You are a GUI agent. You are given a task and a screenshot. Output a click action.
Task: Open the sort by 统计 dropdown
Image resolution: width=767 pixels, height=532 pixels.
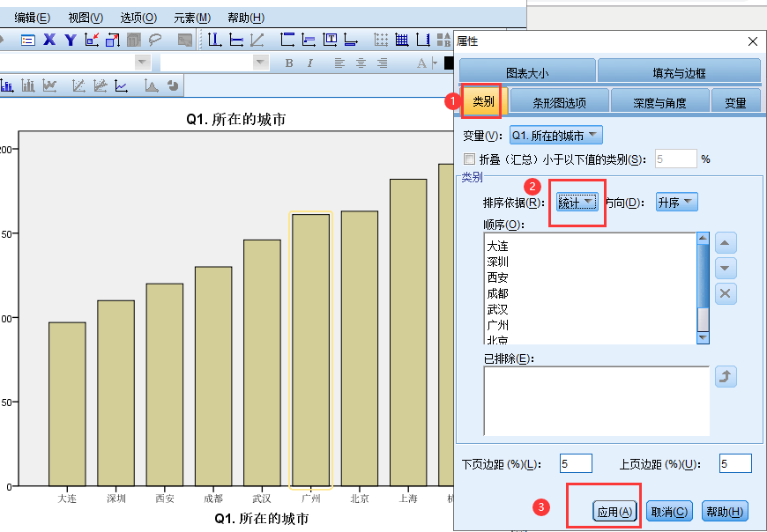point(577,203)
